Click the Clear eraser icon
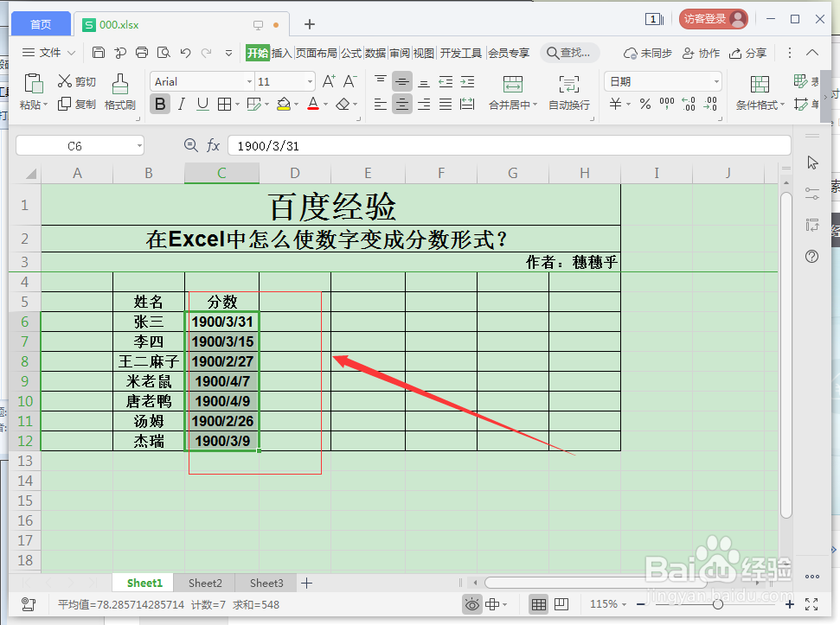The width and height of the screenshot is (840, 625). pos(343,104)
